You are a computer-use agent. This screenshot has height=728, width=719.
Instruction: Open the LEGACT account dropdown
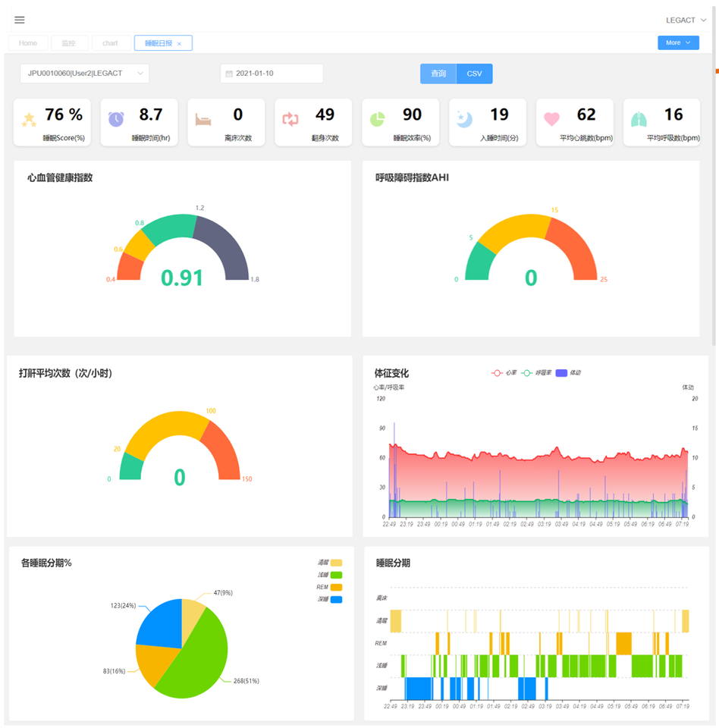coord(685,20)
